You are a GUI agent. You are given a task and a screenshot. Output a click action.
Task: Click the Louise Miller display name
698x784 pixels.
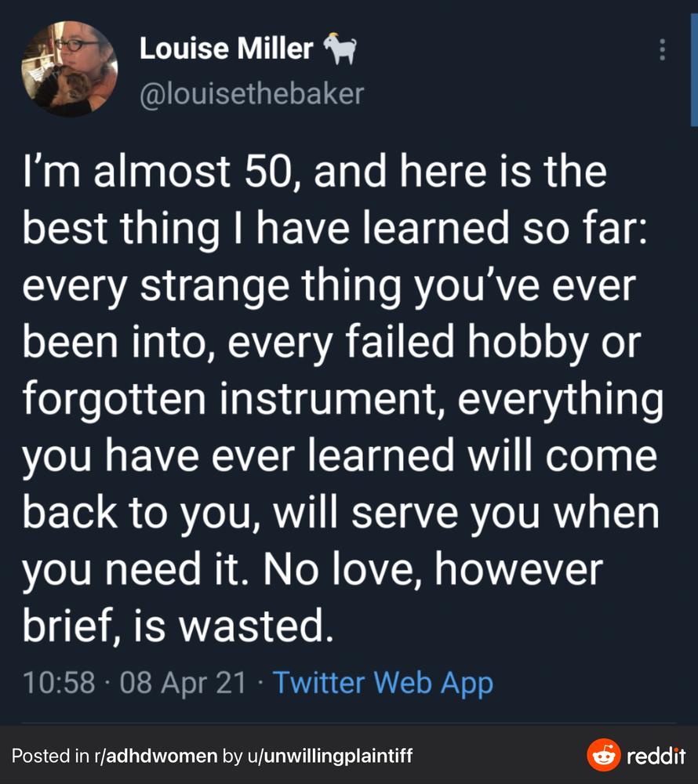[x=226, y=49]
